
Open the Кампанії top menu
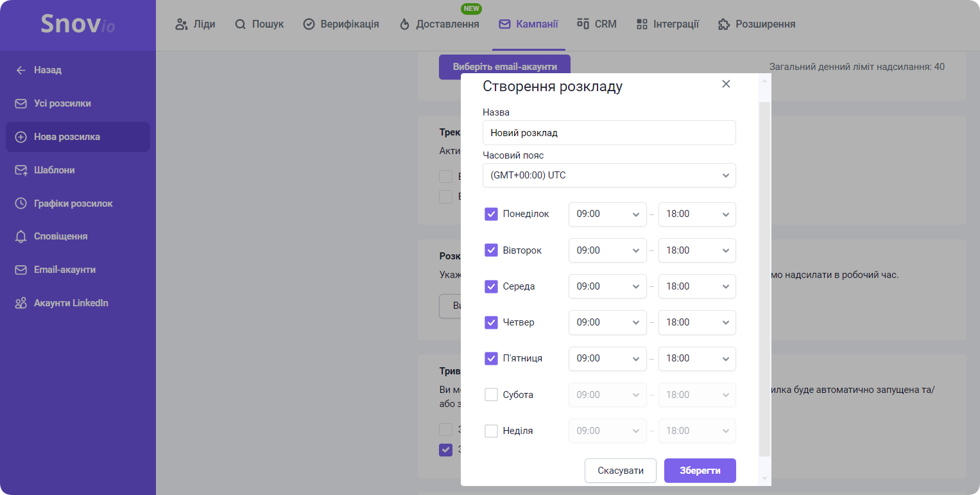(x=528, y=24)
